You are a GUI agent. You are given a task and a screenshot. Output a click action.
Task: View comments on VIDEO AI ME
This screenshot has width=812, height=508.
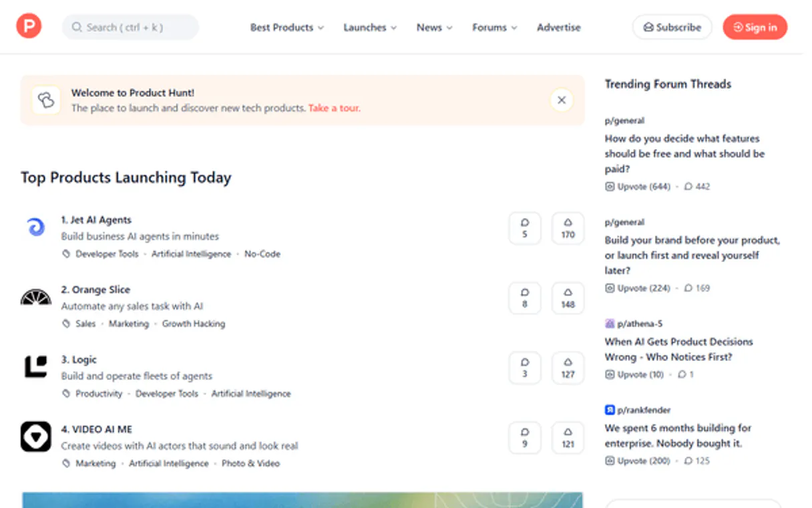click(525, 438)
